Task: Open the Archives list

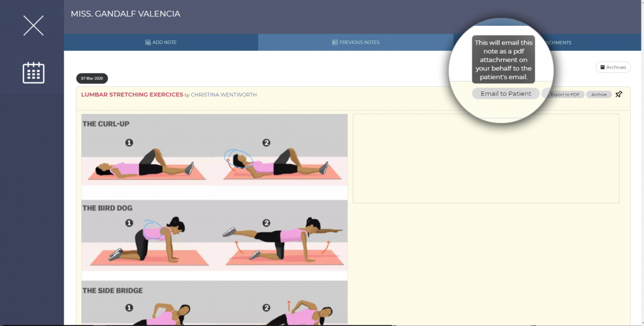Action: tap(613, 67)
